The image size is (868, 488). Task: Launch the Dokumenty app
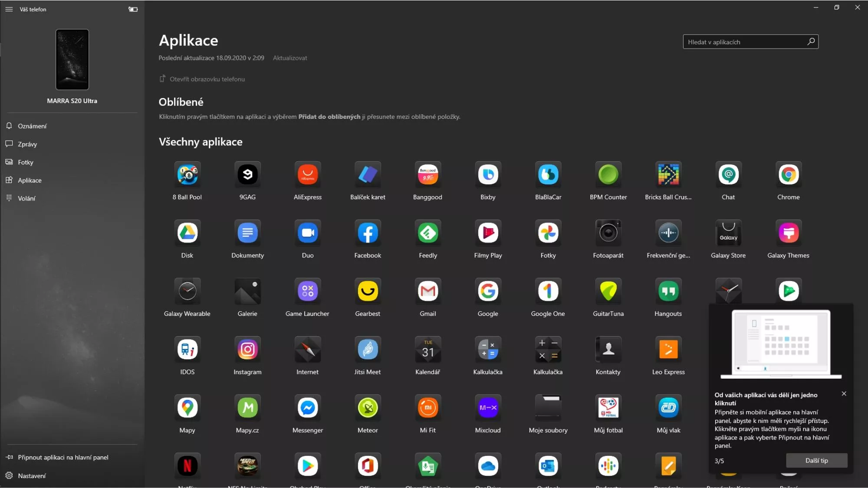pos(247,233)
